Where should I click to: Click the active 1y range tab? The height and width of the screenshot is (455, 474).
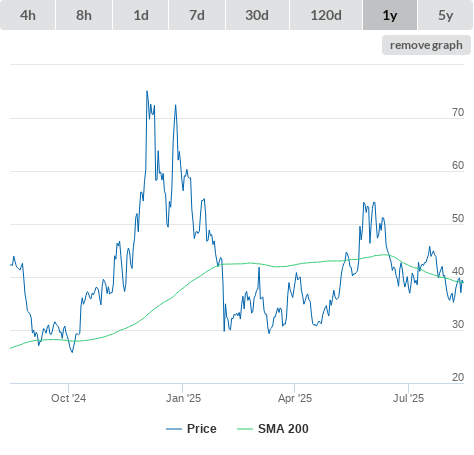390,15
